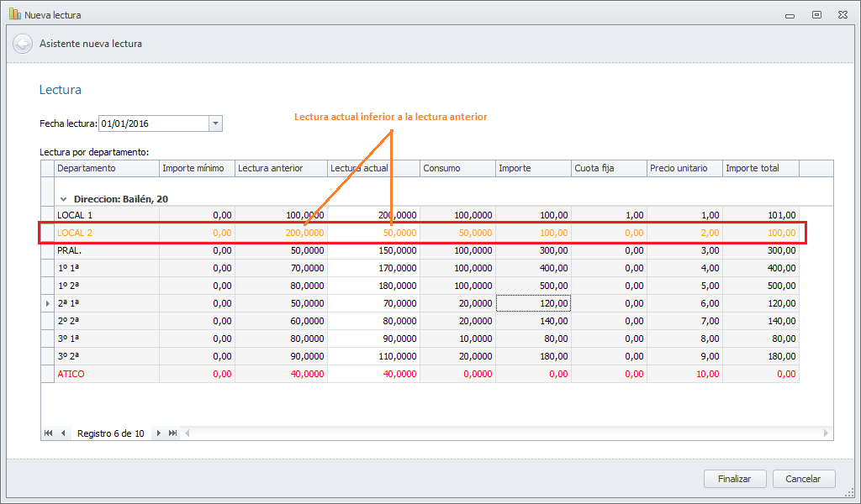The height and width of the screenshot is (504, 861).
Task: Click the app icon in title bar
Action: tap(14, 14)
